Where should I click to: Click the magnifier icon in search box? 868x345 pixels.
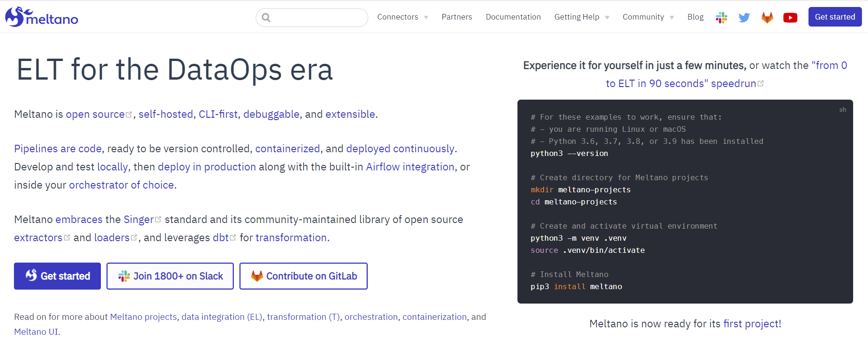[x=266, y=18]
